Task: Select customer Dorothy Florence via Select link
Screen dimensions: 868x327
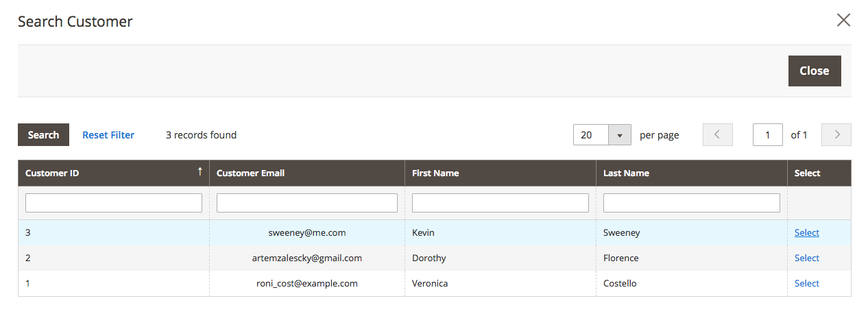Action: pos(807,258)
